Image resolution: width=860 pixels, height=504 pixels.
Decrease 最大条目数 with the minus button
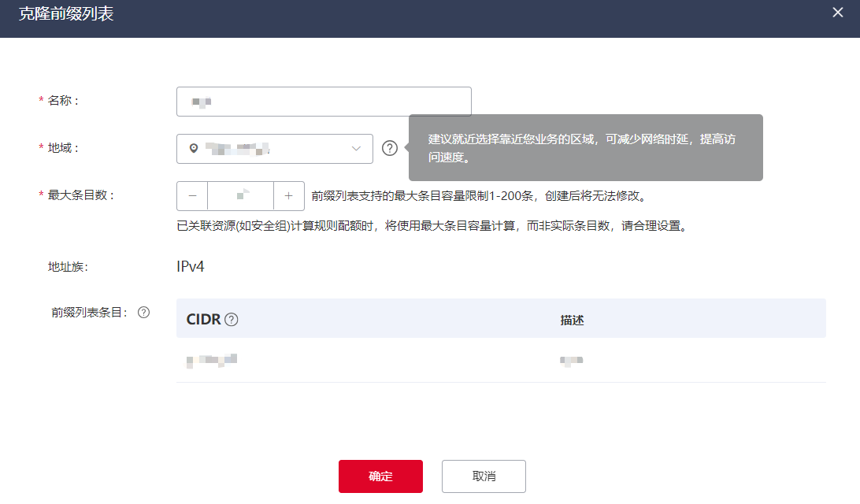pyautogui.click(x=192, y=196)
